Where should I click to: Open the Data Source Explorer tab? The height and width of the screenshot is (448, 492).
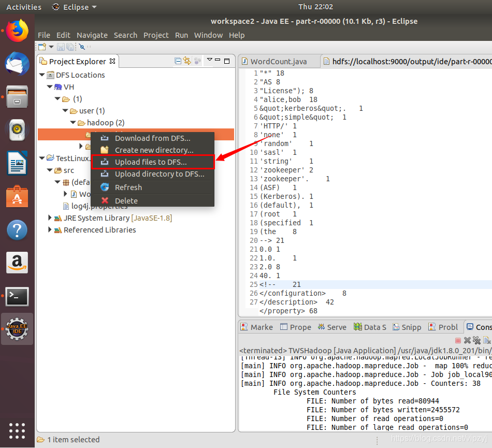coord(370,327)
